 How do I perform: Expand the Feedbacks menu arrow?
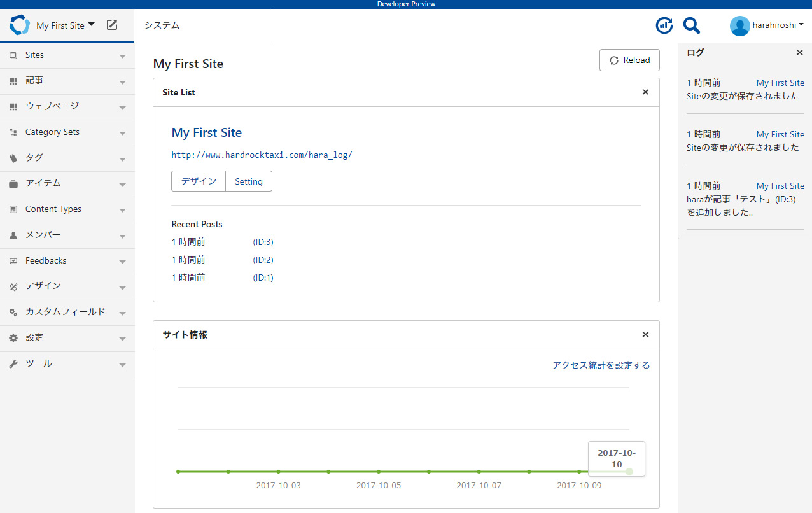point(123,262)
